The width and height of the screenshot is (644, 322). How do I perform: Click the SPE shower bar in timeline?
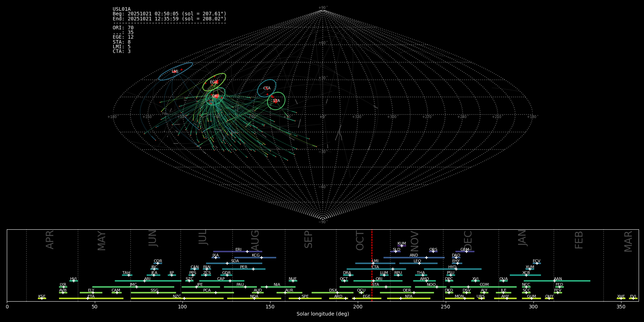pos(305,298)
